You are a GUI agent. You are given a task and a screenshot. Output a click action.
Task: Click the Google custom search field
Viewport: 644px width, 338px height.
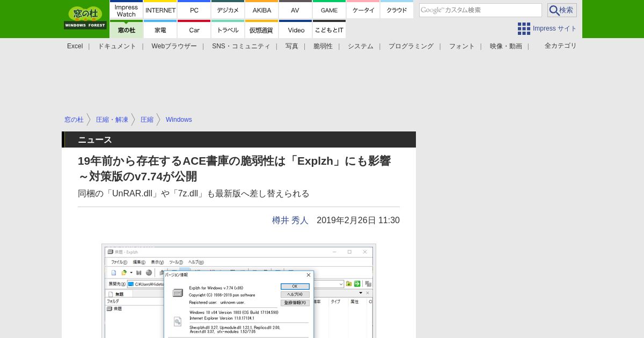[480, 10]
